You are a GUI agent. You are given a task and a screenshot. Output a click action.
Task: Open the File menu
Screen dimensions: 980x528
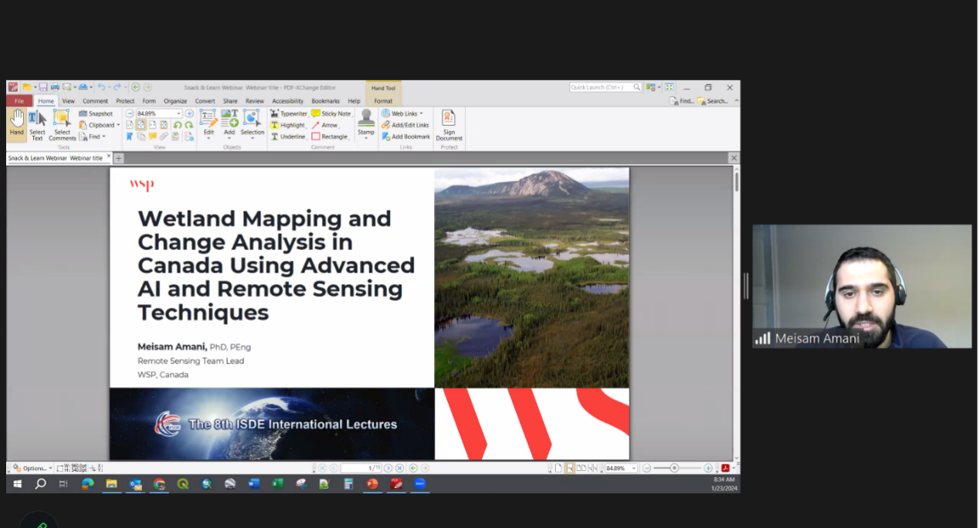pos(19,101)
